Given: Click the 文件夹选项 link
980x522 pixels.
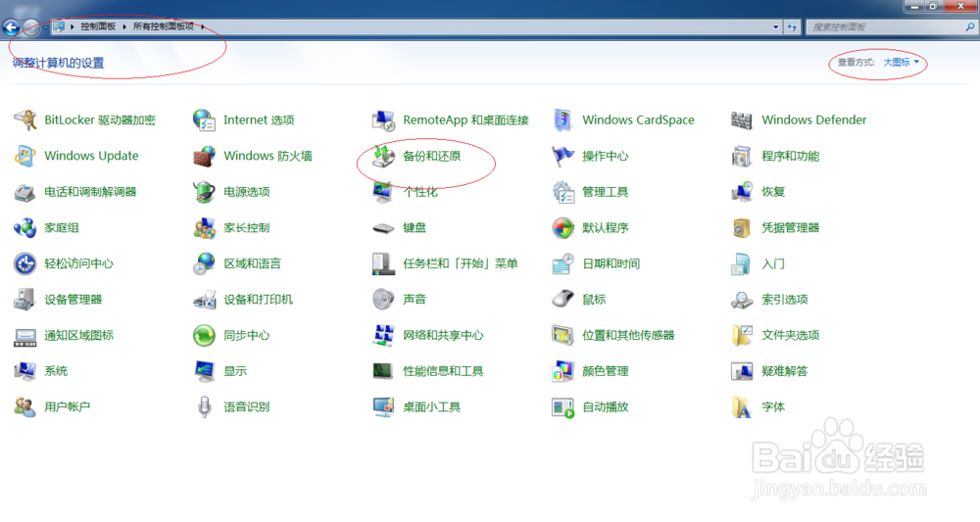Looking at the screenshot, I should 790,335.
